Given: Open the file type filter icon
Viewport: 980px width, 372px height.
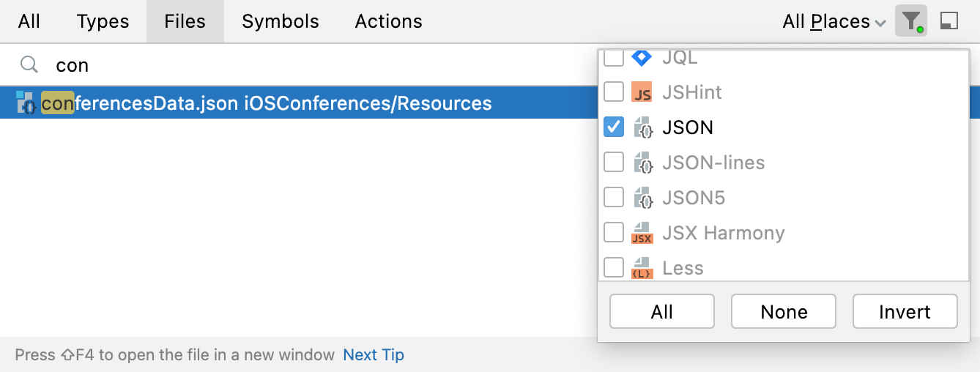Looking at the screenshot, I should pos(911,21).
